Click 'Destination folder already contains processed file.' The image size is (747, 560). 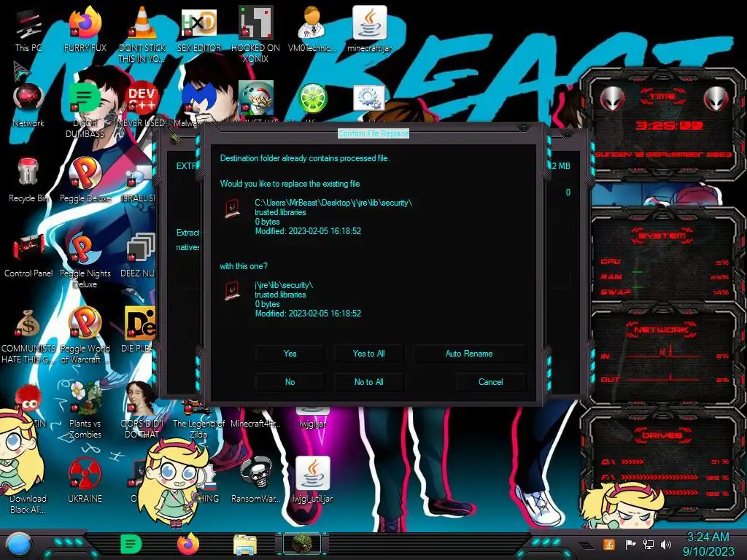coord(305,158)
